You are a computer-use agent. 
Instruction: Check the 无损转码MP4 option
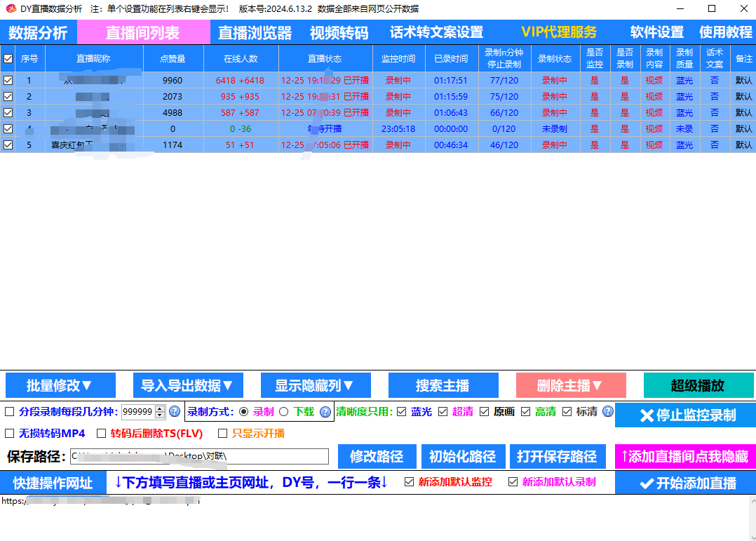(x=10, y=434)
